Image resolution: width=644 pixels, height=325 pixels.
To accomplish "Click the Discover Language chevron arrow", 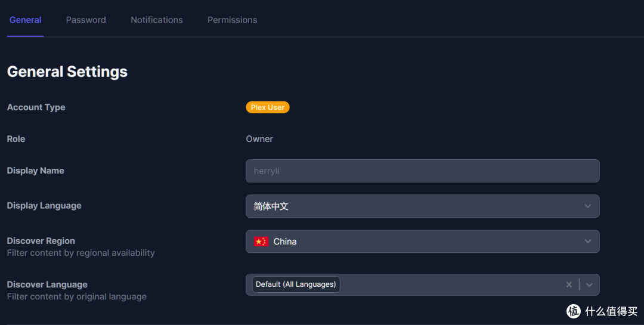I will (x=589, y=285).
